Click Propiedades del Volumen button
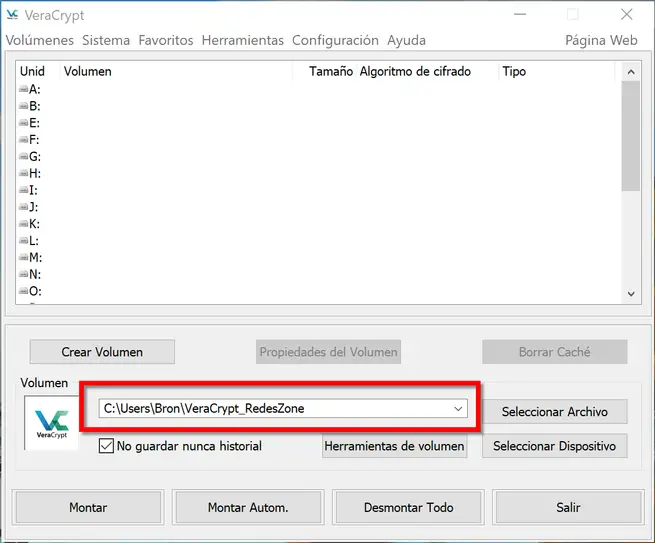Screen dimensions: 655x543 (x=328, y=352)
